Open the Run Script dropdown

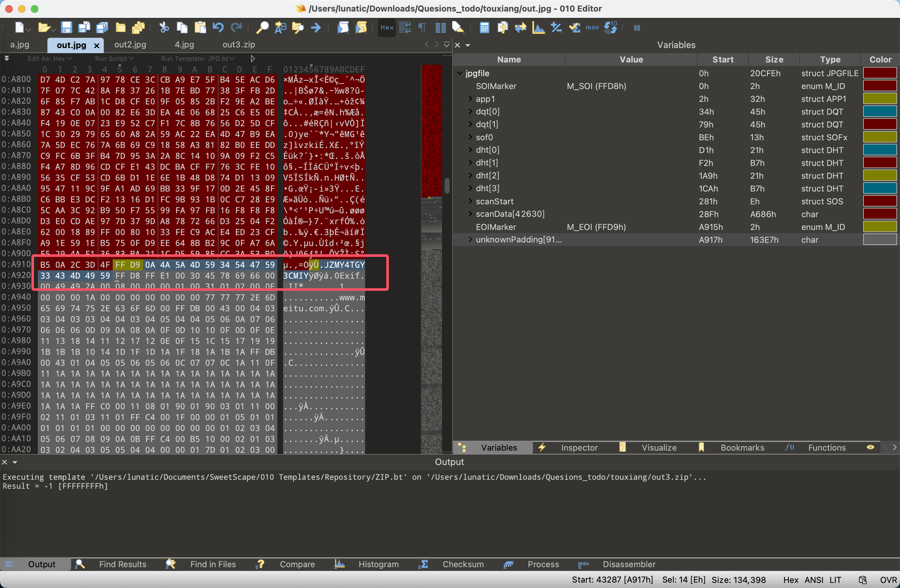(x=115, y=59)
